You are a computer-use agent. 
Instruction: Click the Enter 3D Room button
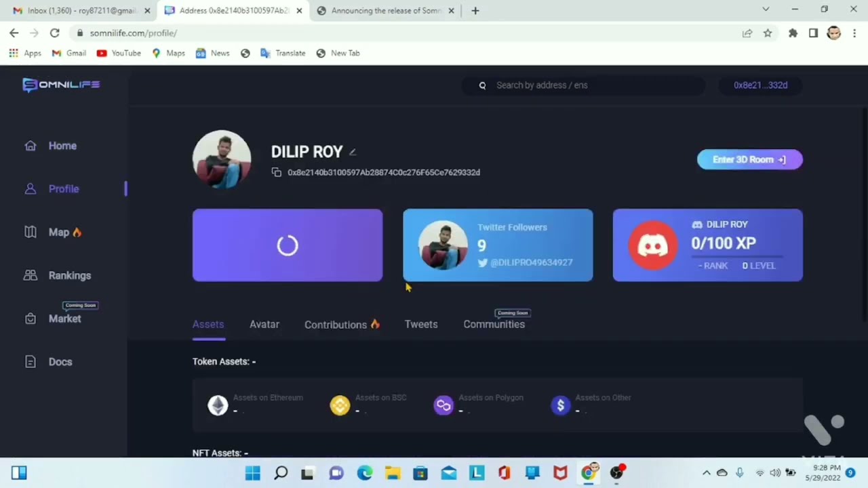point(749,159)
